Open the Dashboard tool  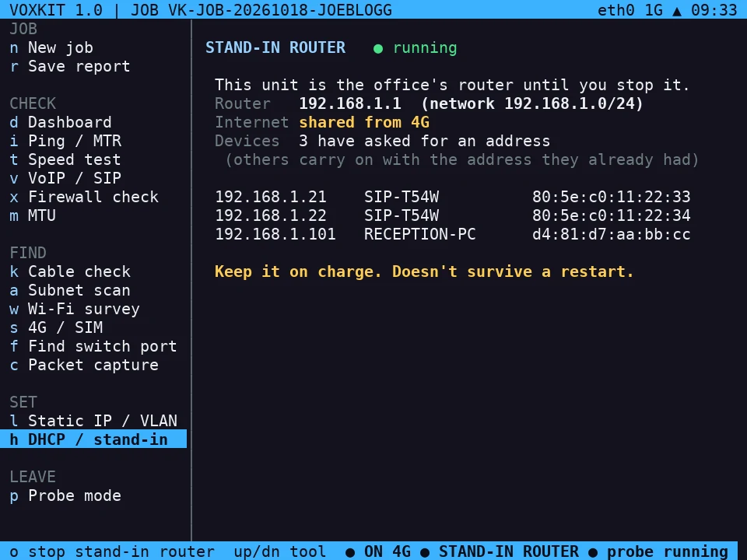[93, 122]
